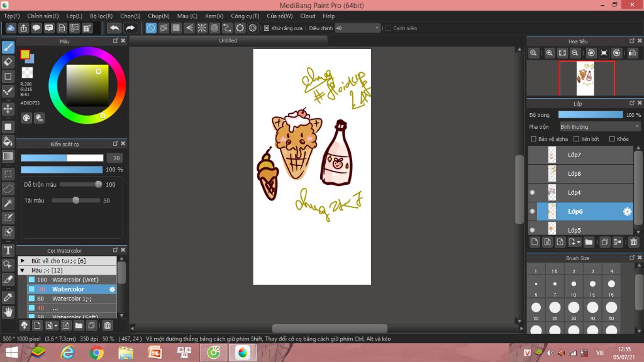
Task: Hide the Lớp6 layer
Action: [532, 211]
